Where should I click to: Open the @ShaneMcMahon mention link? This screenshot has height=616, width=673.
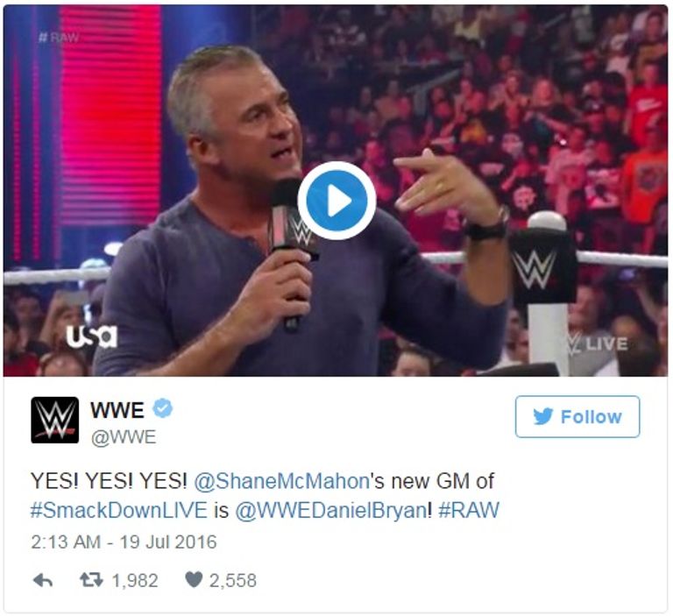tap(281, 481)
